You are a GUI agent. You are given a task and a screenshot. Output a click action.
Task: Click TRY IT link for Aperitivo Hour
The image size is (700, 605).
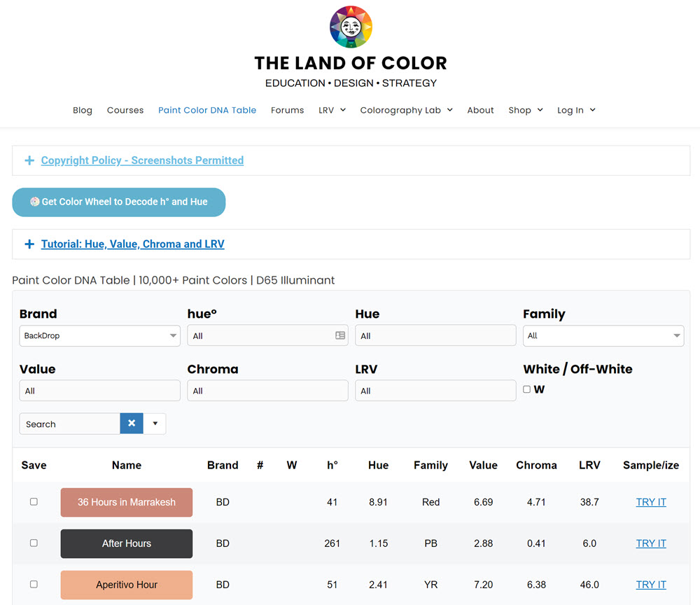tap(650, 585)
